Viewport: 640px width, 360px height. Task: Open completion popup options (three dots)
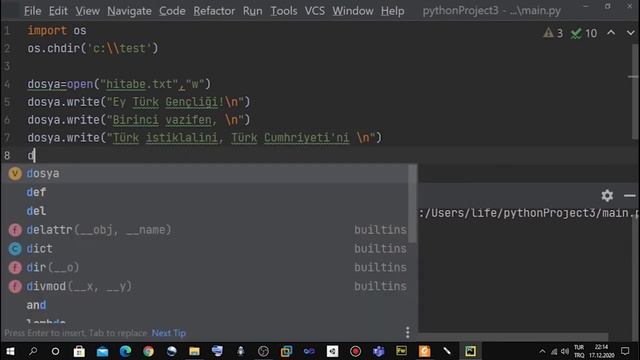point(407,333)
